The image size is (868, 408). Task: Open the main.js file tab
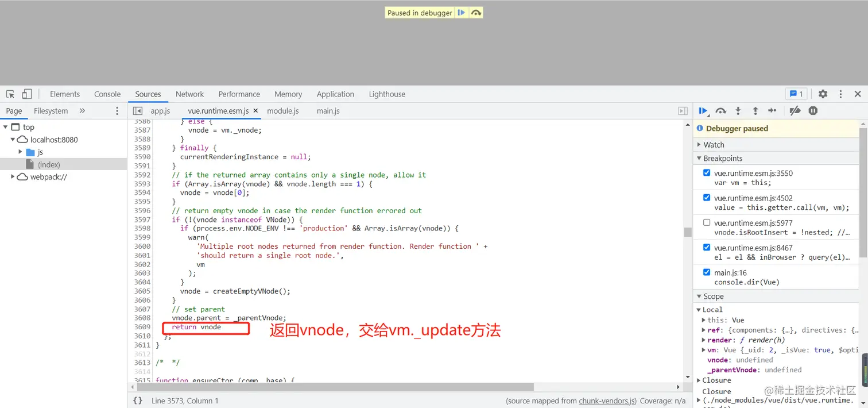coord(328,111)
